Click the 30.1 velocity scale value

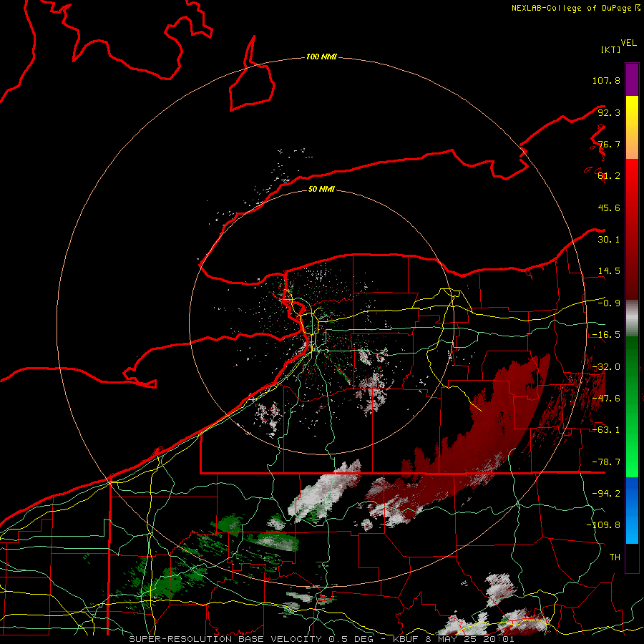coord(609,240)
